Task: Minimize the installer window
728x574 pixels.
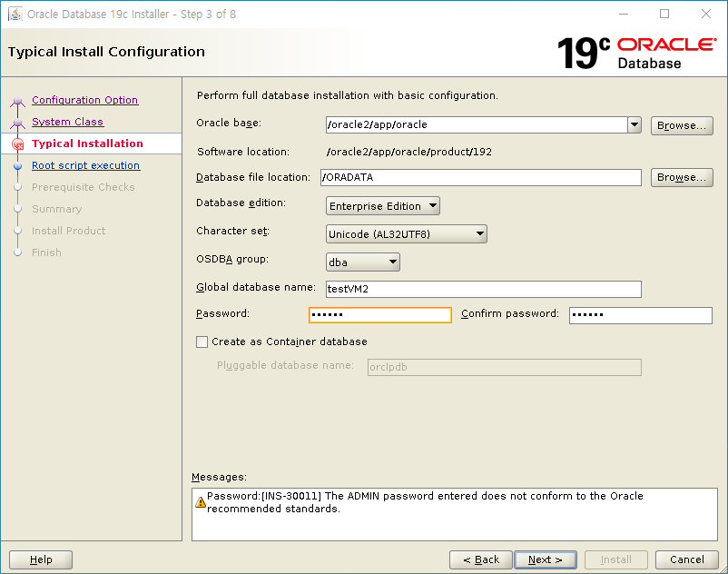Action: click(624, 14)
